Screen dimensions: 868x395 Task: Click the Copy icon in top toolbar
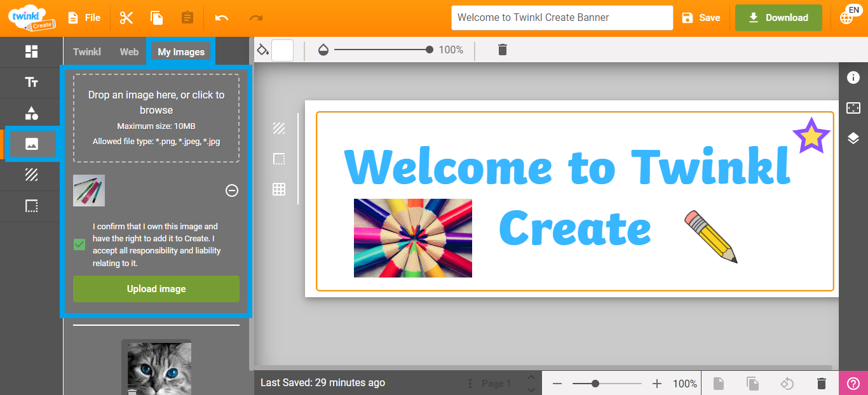[157, 18]
